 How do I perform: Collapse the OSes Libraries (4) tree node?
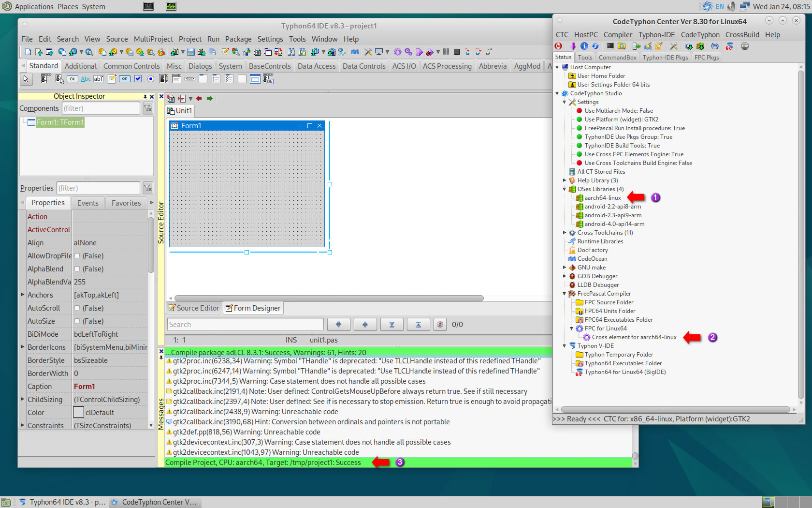coord(564,189)
